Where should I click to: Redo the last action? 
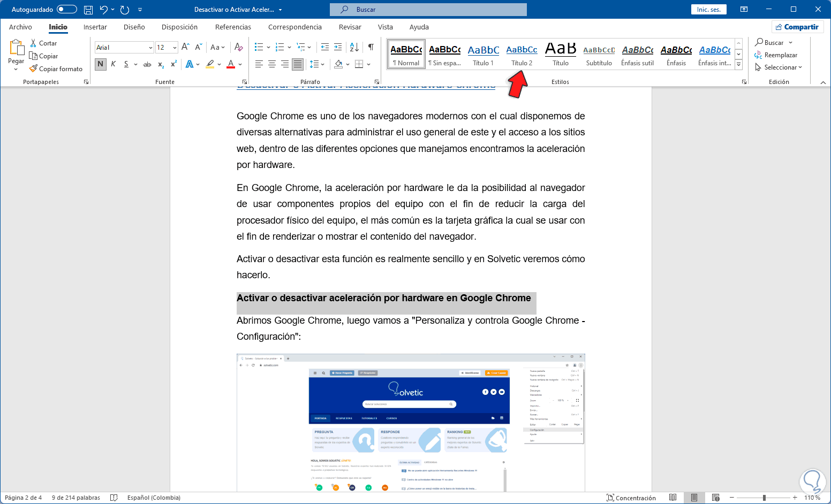coord(125,10)
